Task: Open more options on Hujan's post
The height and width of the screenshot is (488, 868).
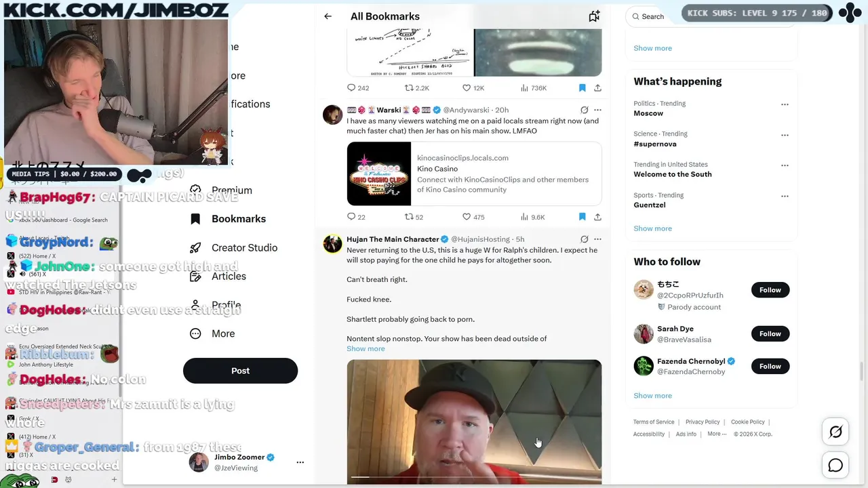Action: point(597,239)
